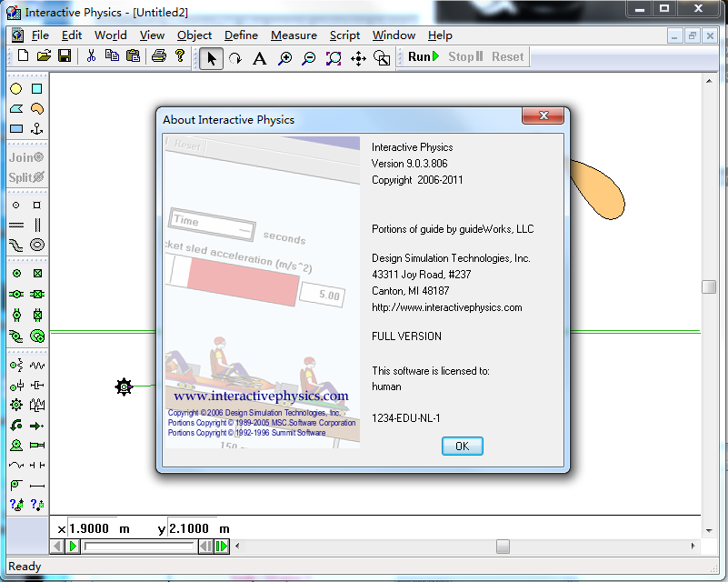Viewport: 728px width, 582px height.
Task: Select the Polygon body tool
Action: [16, 109]
